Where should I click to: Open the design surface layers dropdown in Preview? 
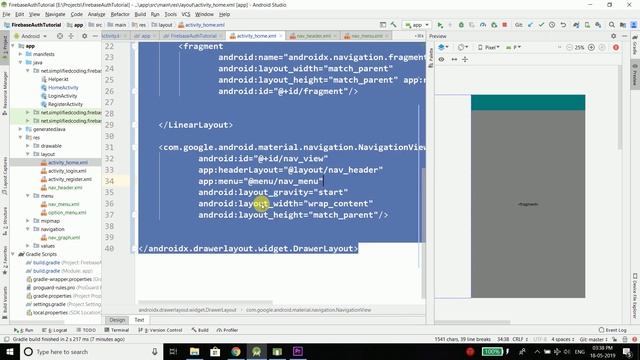(443, 47)
